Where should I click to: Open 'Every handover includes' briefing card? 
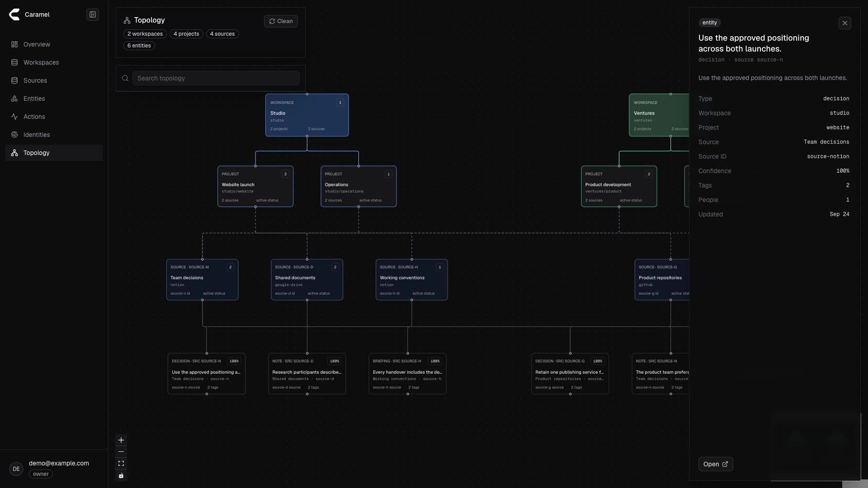point(408,374)
